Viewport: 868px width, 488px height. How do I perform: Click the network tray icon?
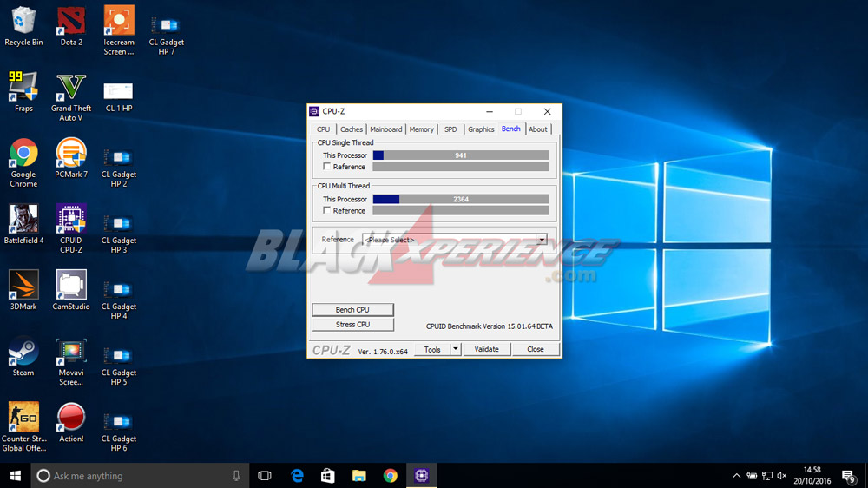point(766,475)
